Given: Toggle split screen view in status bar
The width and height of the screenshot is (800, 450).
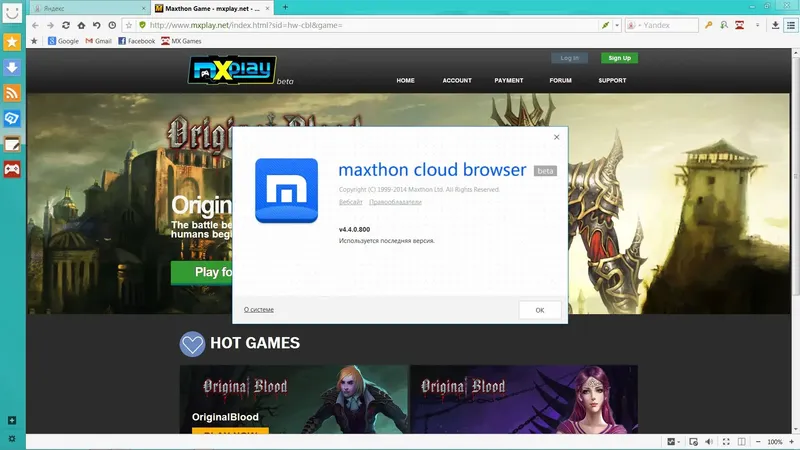Looking at the screenshot, I should pos(742,442).
